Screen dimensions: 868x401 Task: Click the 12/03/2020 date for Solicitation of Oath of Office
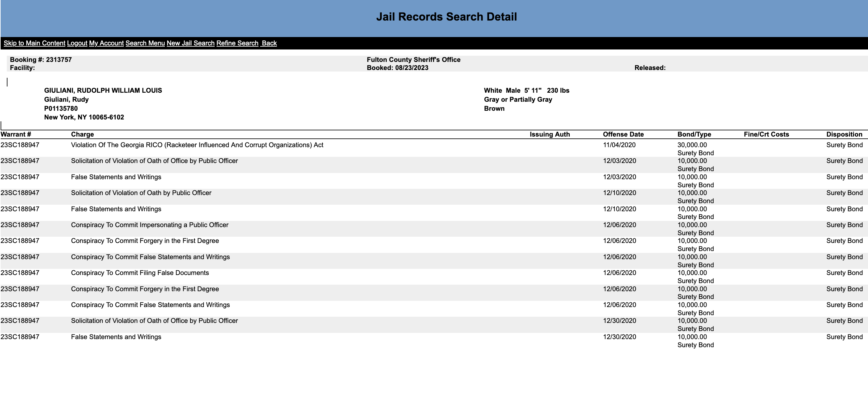pos(619,161)
